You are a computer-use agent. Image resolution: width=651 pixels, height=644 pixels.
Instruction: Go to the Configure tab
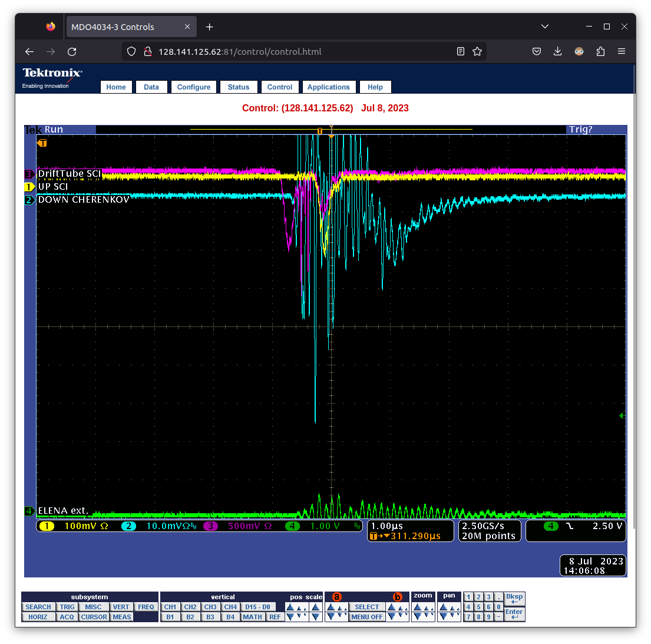point(194,87)
